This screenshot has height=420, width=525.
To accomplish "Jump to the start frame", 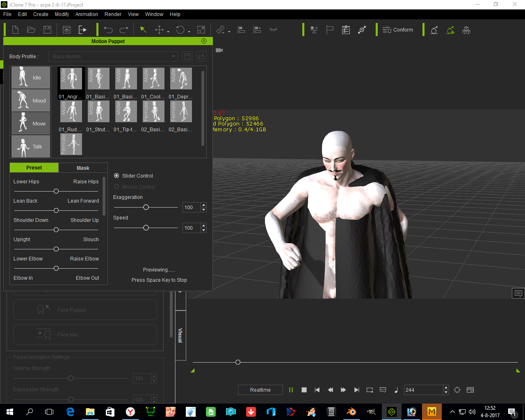I will [x=317, y=390].
